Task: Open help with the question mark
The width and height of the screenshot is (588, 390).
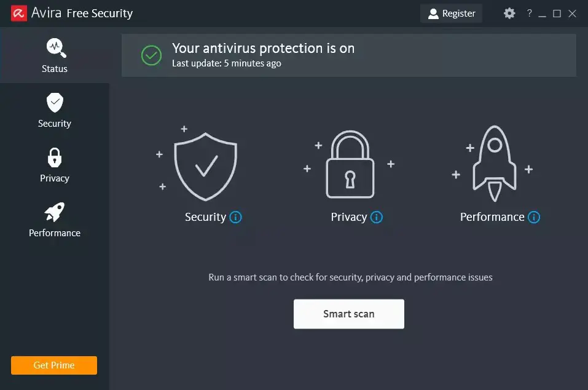Action: (x=529, y=13)
